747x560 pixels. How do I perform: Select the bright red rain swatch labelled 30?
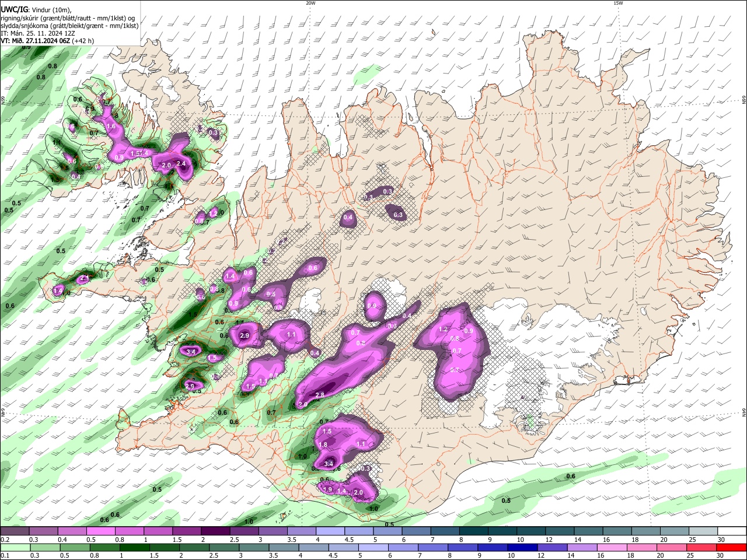tap(731, 547)
